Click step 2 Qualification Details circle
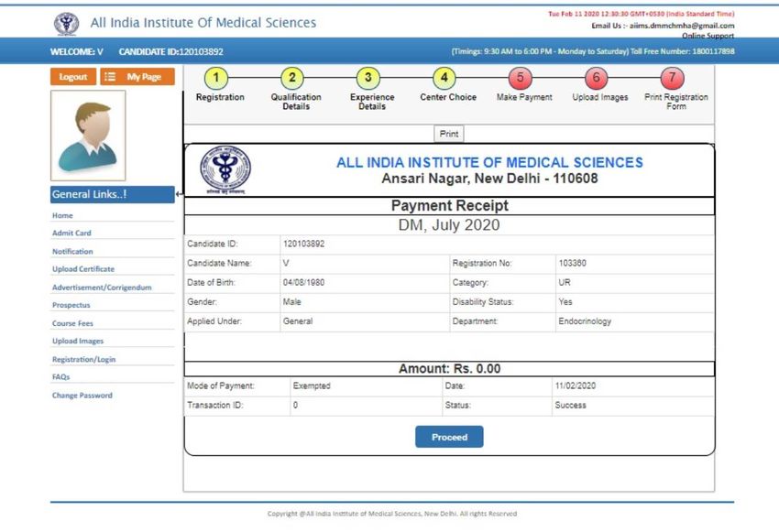This screenshot has width=779, height=532. click(x=292, y=78)
